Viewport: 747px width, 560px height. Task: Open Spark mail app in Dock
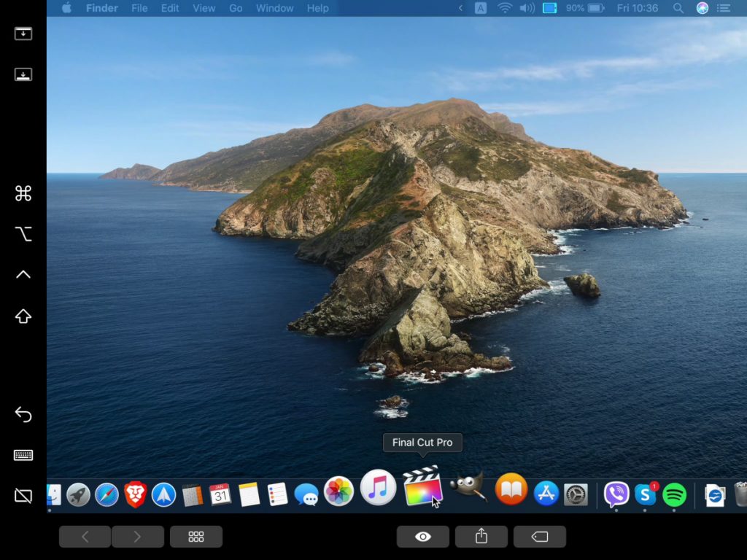click(x=163, y=495)
